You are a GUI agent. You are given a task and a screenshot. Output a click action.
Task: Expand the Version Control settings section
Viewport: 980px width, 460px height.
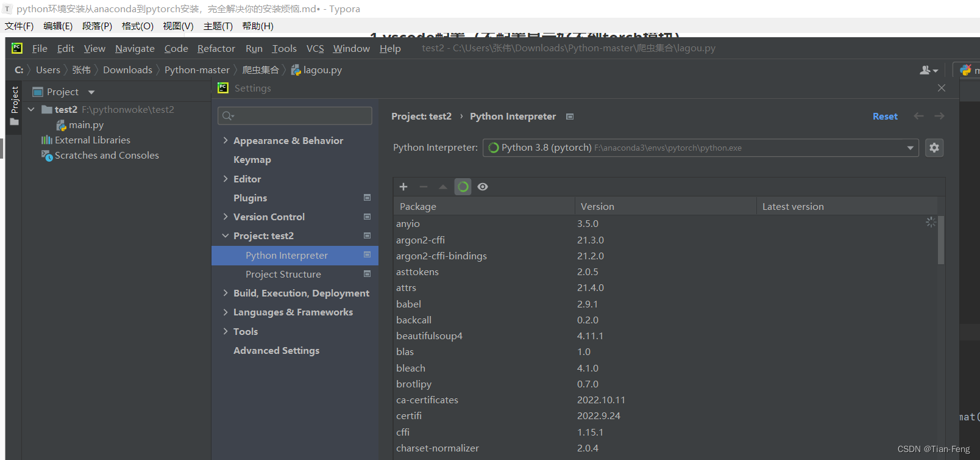[225, 217]
